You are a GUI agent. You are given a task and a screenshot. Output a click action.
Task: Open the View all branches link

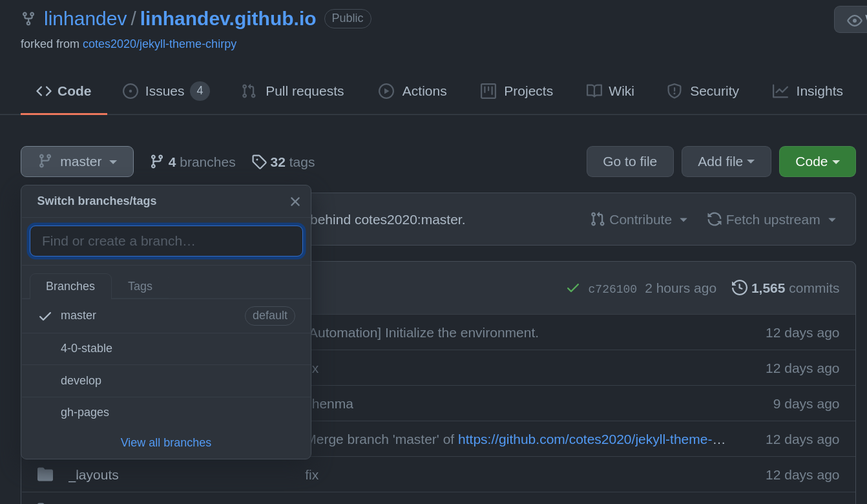166,443
